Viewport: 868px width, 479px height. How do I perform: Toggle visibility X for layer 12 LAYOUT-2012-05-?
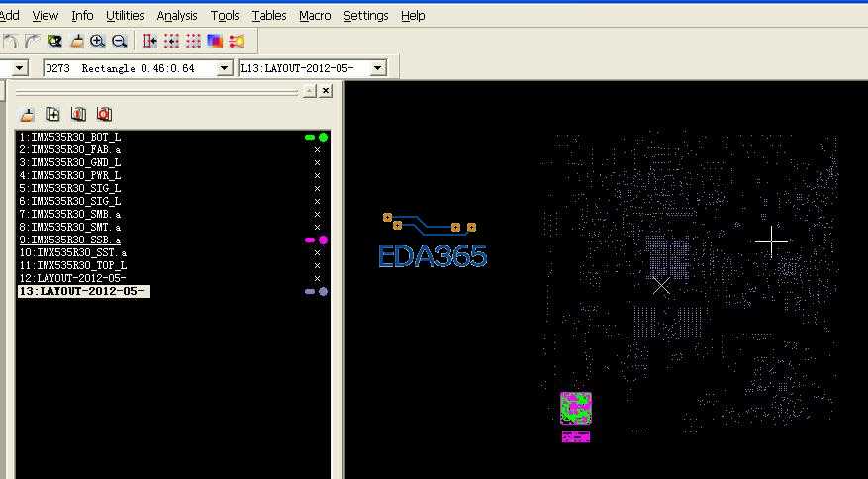[x=317, y=278]
